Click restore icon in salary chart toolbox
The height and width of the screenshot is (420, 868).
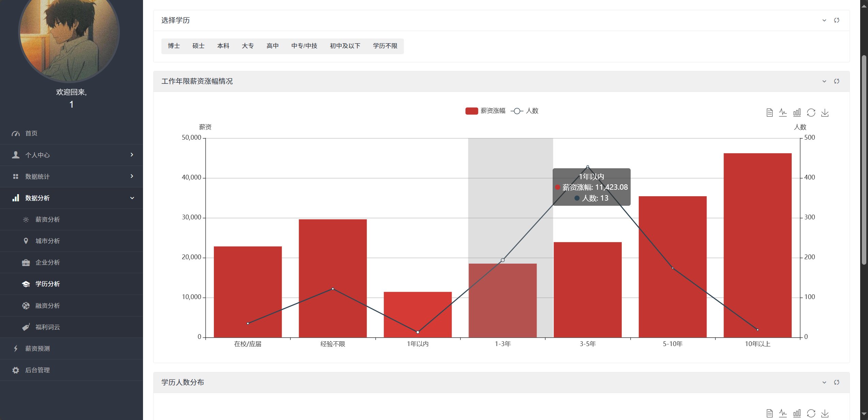(811, 113)
